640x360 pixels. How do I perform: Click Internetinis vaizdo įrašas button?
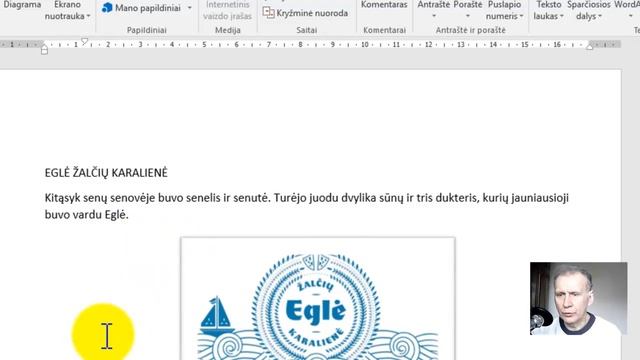click(227, 11)
